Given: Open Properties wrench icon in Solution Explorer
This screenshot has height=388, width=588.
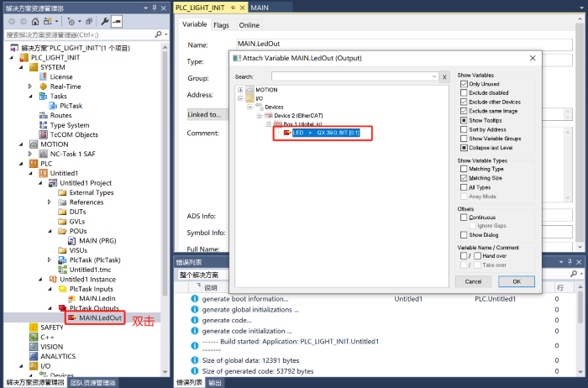Looking at the screenshot, I should point(105,21).
